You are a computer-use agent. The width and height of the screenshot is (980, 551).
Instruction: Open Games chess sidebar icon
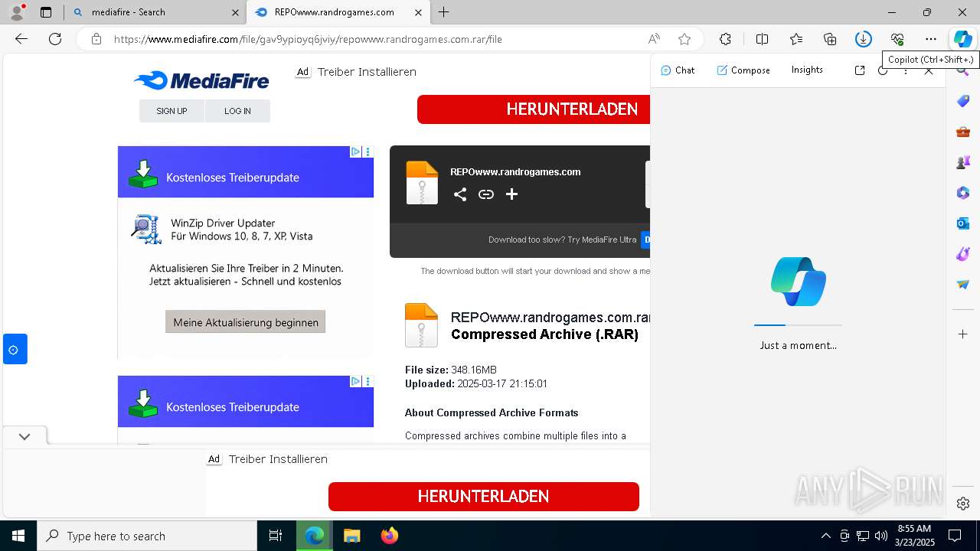tap(963, 162)
